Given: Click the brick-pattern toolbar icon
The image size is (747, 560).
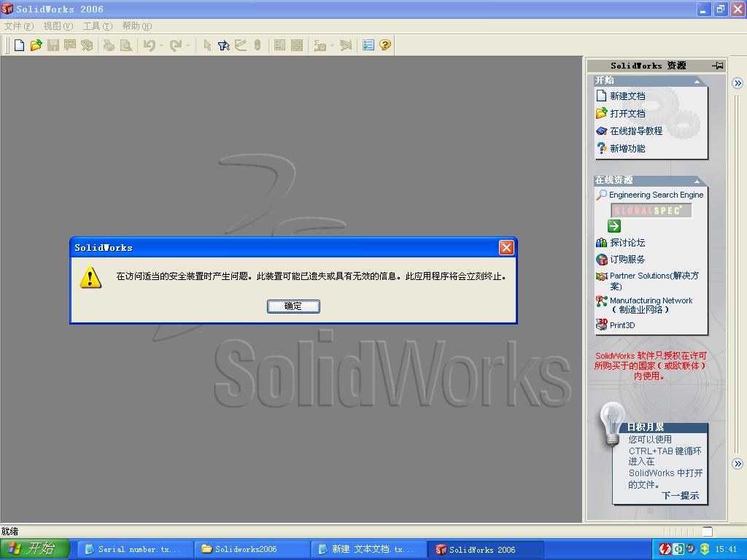Looking at the screenshot, I should 297,45.
